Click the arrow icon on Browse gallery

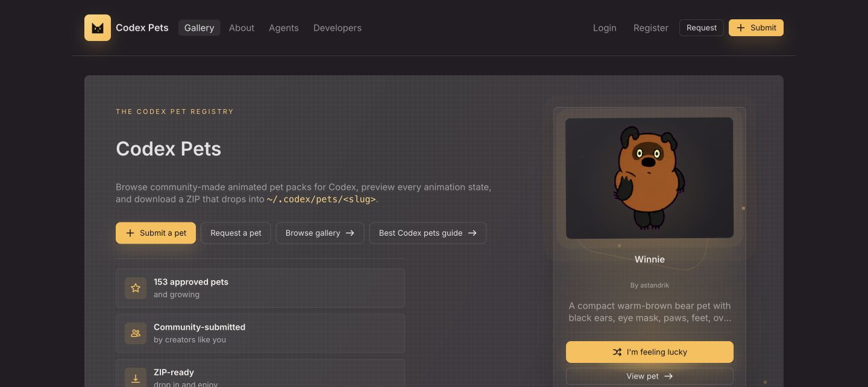350,233
